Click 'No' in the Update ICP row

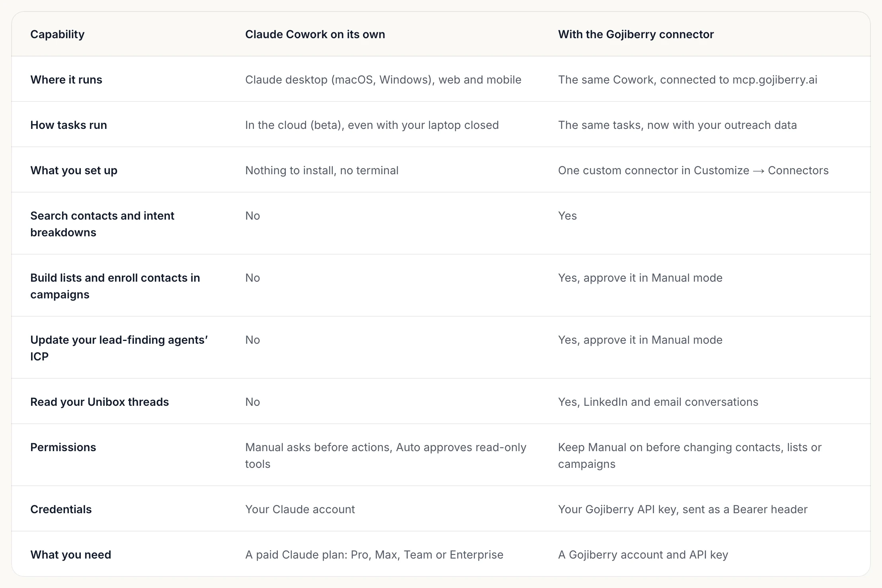[x=252, y=340]
